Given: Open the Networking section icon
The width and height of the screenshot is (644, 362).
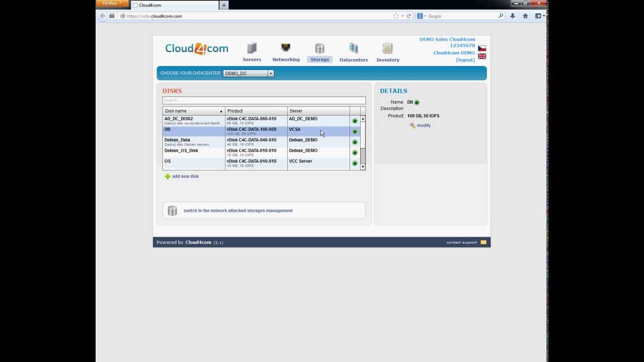Looking at the screenshot, I should (286, 48).
